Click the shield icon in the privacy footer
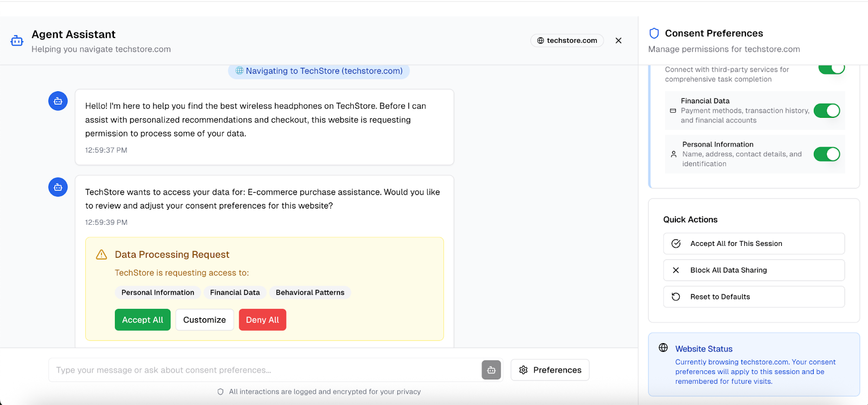The height and width of the screenshot is (405, 868). pyautogui.click(x=220, y=392)
